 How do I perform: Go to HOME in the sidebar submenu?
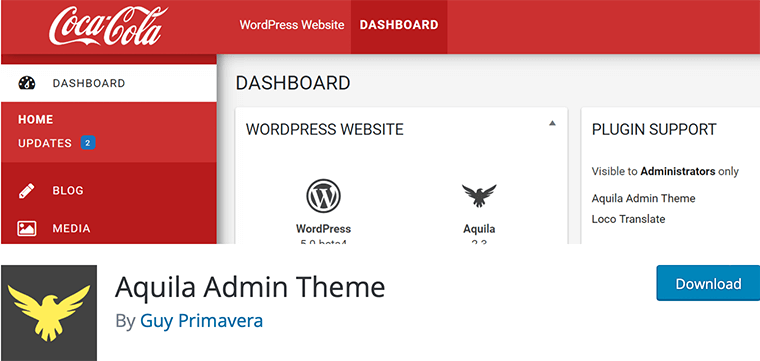(36, 120)
